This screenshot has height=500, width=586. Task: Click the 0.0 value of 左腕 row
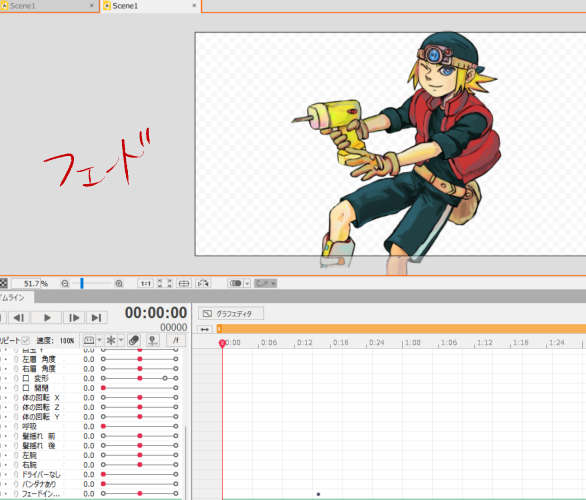click(89, 456)
